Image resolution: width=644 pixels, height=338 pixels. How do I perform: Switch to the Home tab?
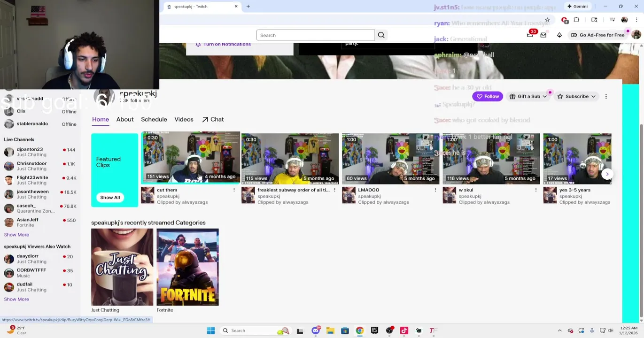pos(101,119)
